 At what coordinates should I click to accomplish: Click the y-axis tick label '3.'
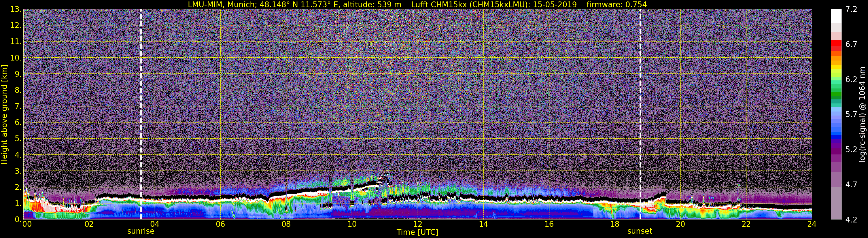[x=18, y=171]
